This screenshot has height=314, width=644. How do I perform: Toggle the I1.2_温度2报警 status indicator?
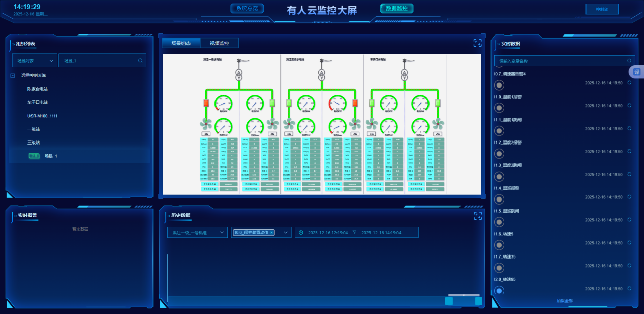click(499, 153)
